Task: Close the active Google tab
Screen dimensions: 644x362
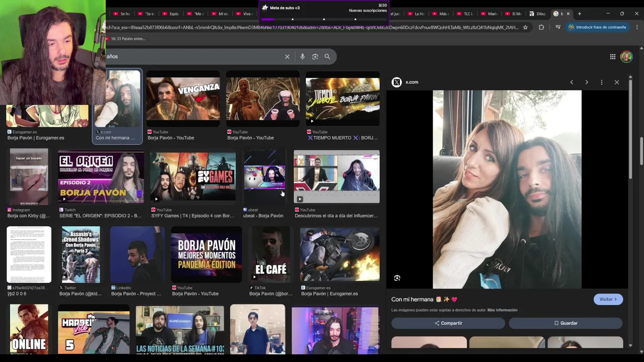Action: coord(568,14)
